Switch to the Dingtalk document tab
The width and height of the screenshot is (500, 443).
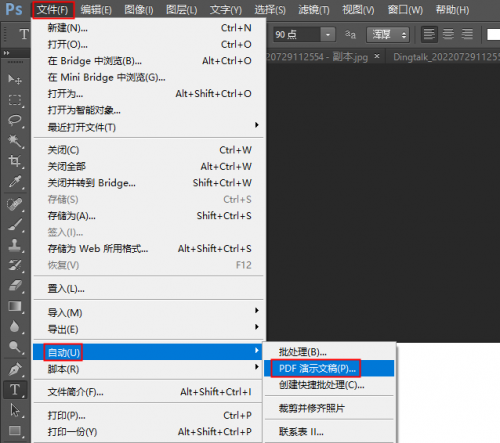(446, 57)
